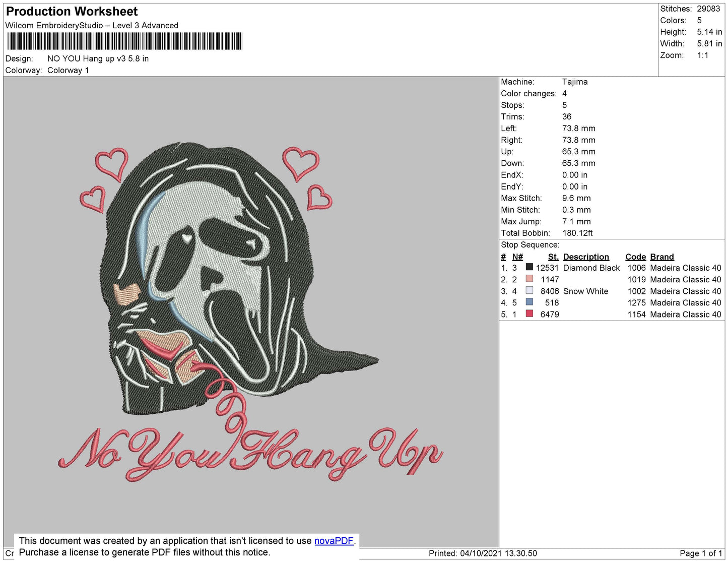Click the Stitches count value 29083

point(708,9)
